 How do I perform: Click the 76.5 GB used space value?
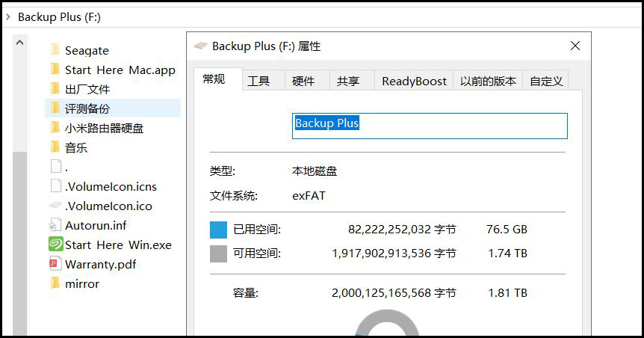pos(507,230)
